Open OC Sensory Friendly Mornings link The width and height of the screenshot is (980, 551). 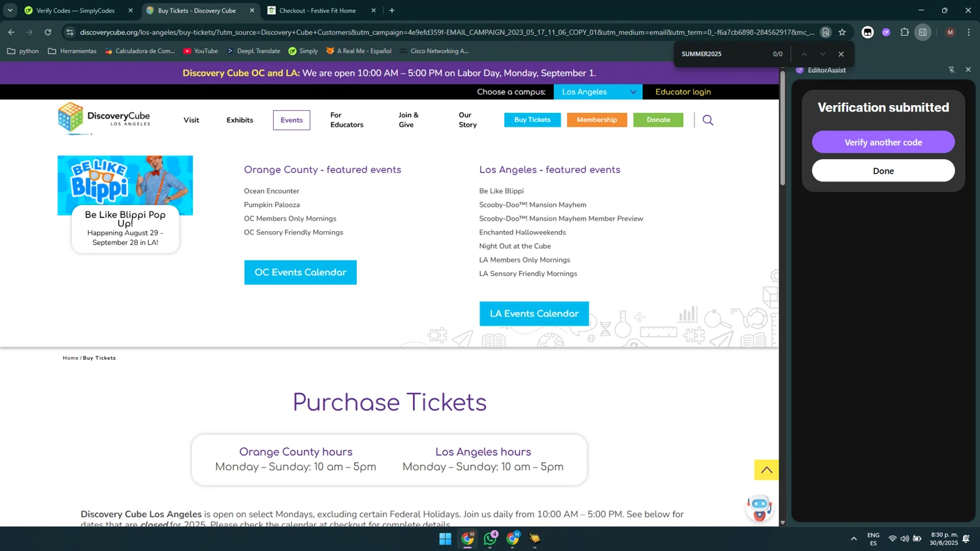coord(293,232)
